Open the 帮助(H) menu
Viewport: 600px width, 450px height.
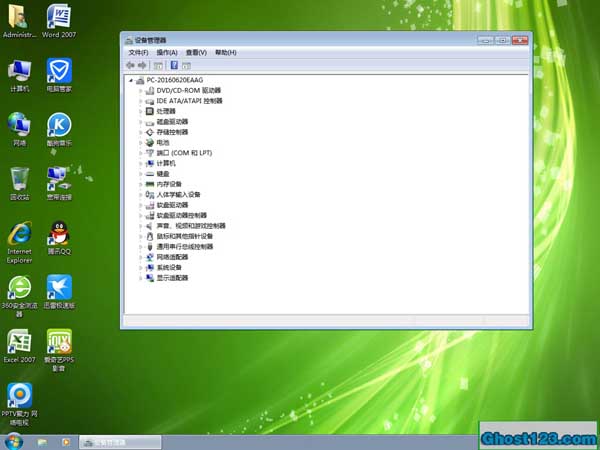[x=226, y=52]
